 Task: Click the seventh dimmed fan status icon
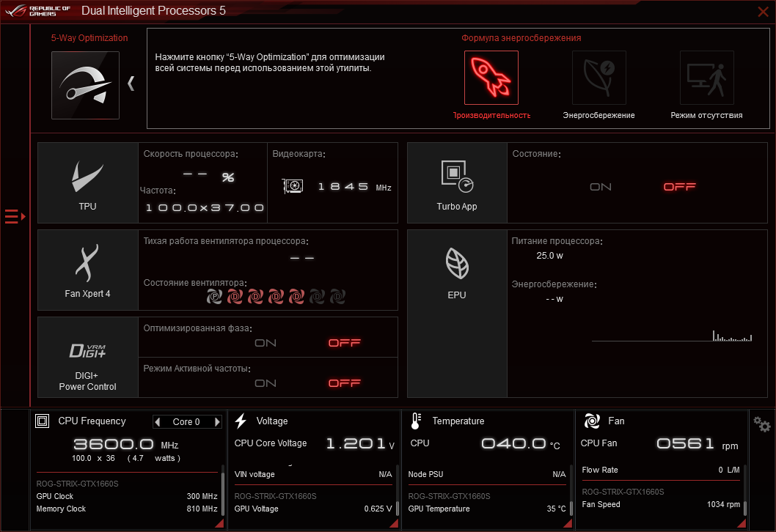(337, 297)
